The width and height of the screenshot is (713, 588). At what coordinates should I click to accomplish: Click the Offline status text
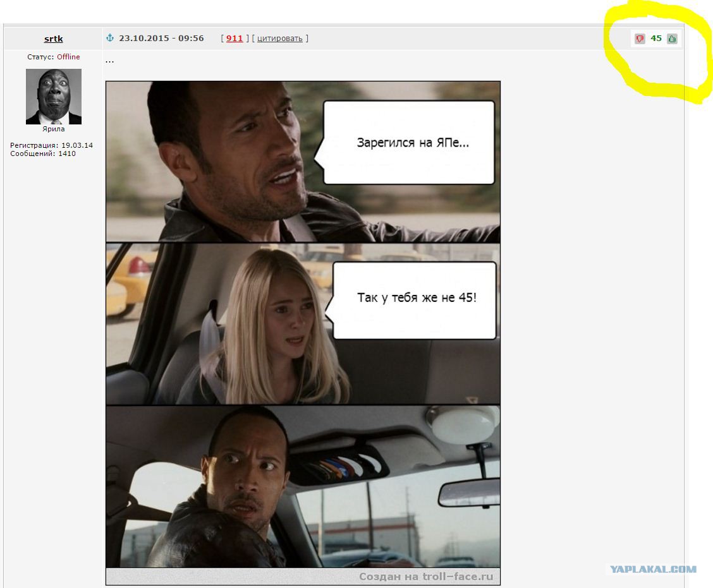68,57
